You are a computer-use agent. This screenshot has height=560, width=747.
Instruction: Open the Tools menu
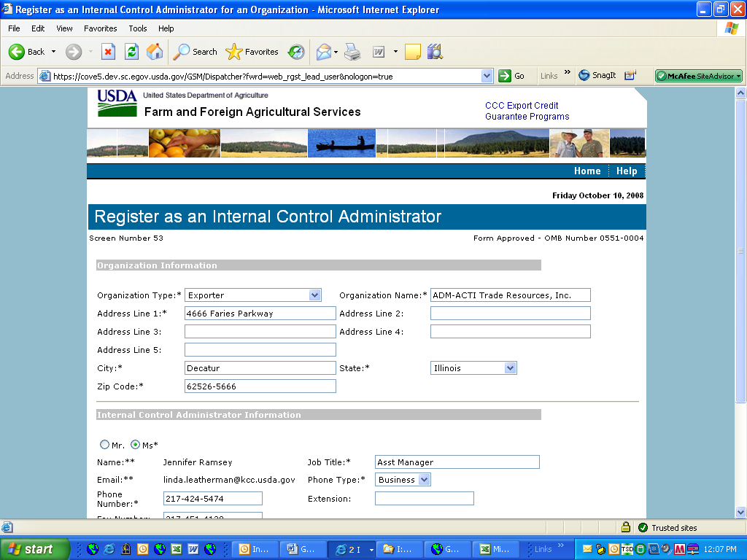click(x=138, y=28)
